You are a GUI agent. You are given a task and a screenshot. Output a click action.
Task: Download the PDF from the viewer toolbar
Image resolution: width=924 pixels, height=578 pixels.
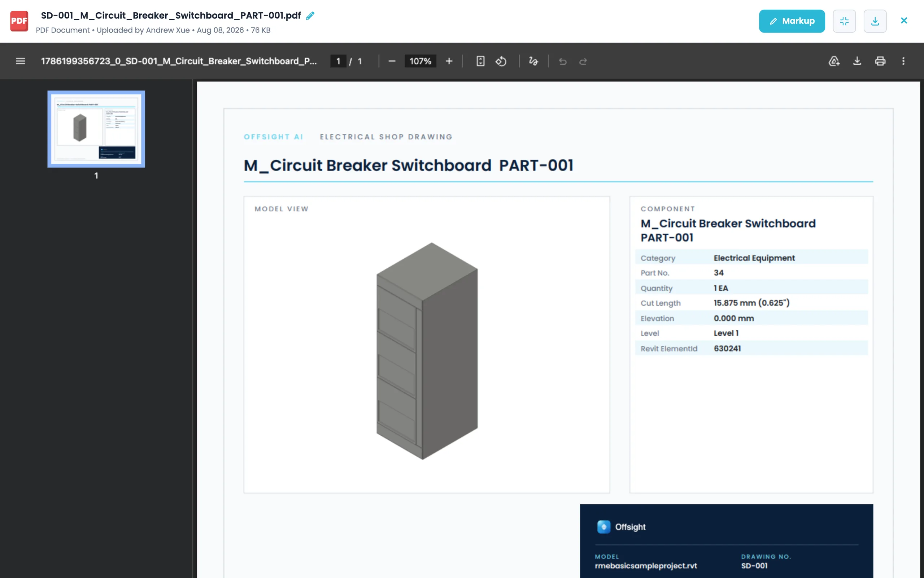(857, 61)
